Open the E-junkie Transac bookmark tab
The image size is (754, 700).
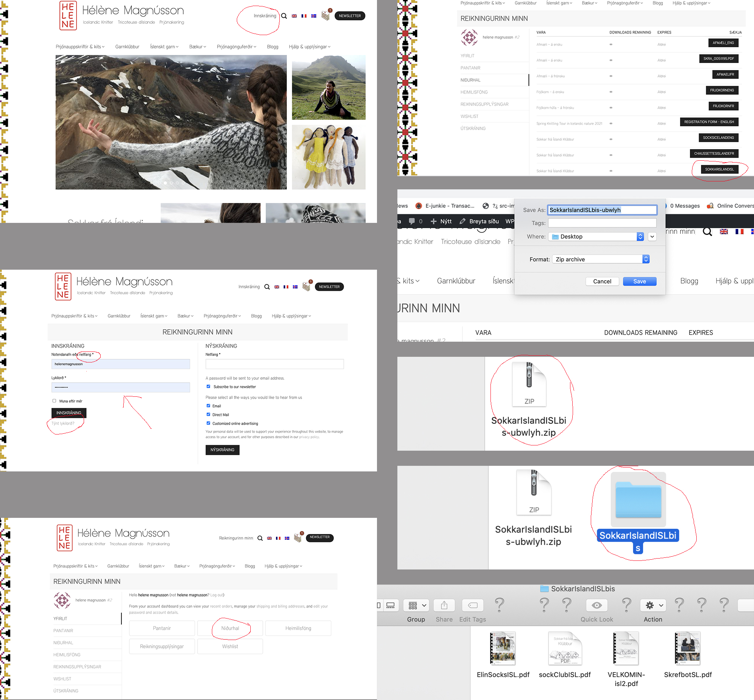[x=445, y=206]
